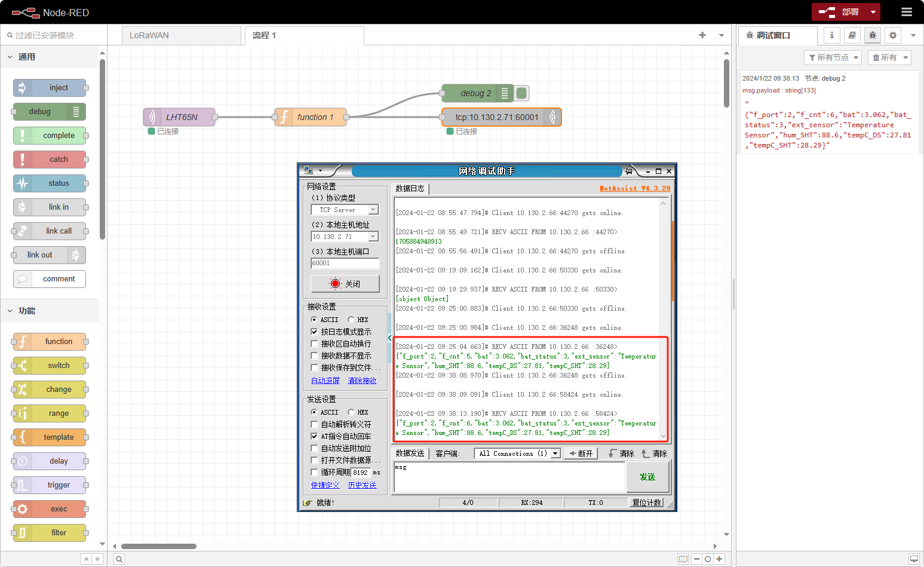Switch to the LoRaWAN flow tab
924x567 pixels.
[x=182, y=35]
